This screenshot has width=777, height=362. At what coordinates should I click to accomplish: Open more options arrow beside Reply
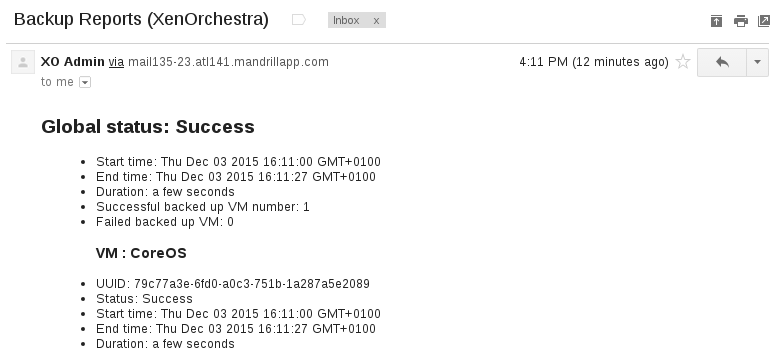(757, 62)
